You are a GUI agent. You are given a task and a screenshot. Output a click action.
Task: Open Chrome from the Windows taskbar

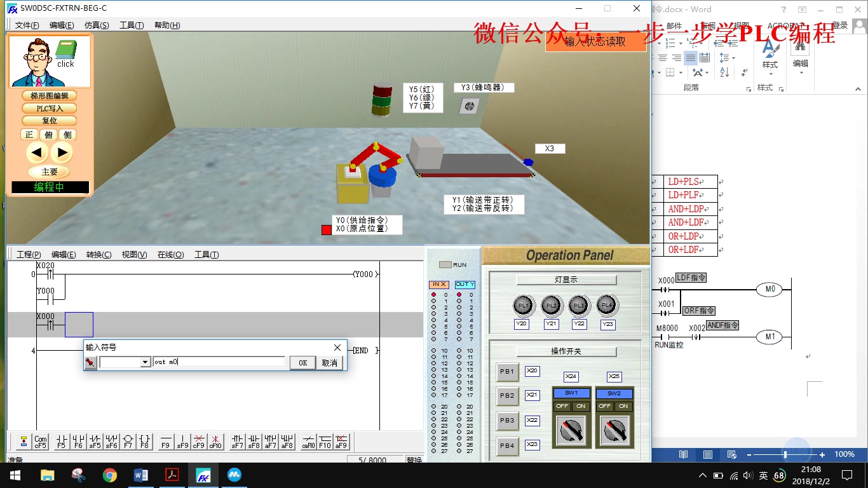(110, 475)
